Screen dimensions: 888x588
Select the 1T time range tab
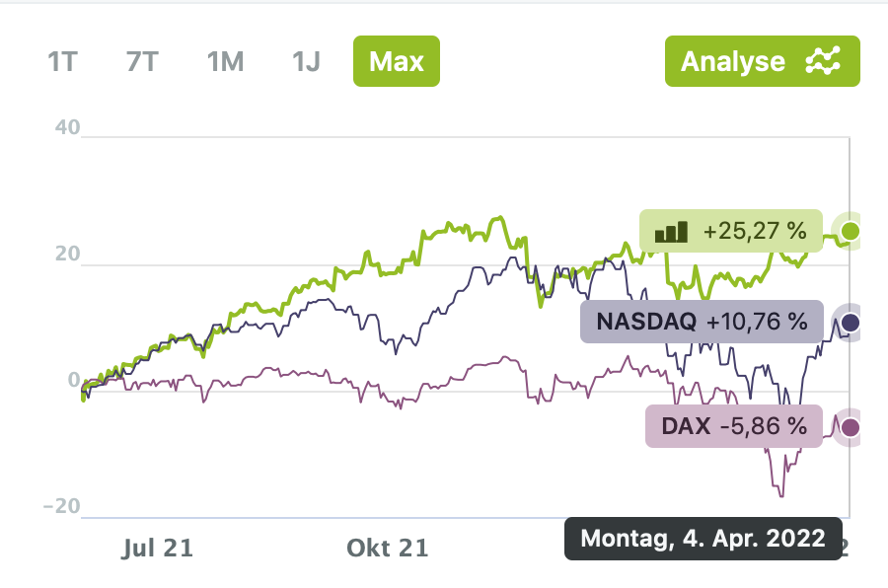click(62, 61)
